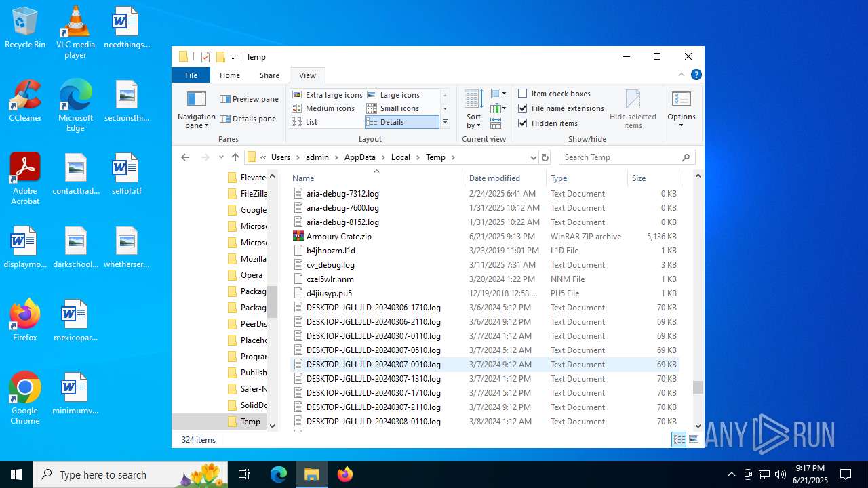Click Hide selected items
868x488 pixels.
[x=633, y=109]
